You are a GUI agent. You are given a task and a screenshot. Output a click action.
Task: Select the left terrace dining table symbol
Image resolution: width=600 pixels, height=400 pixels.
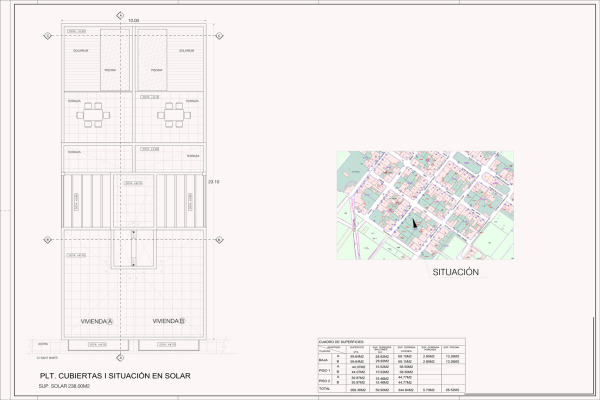tap(93, 112)
